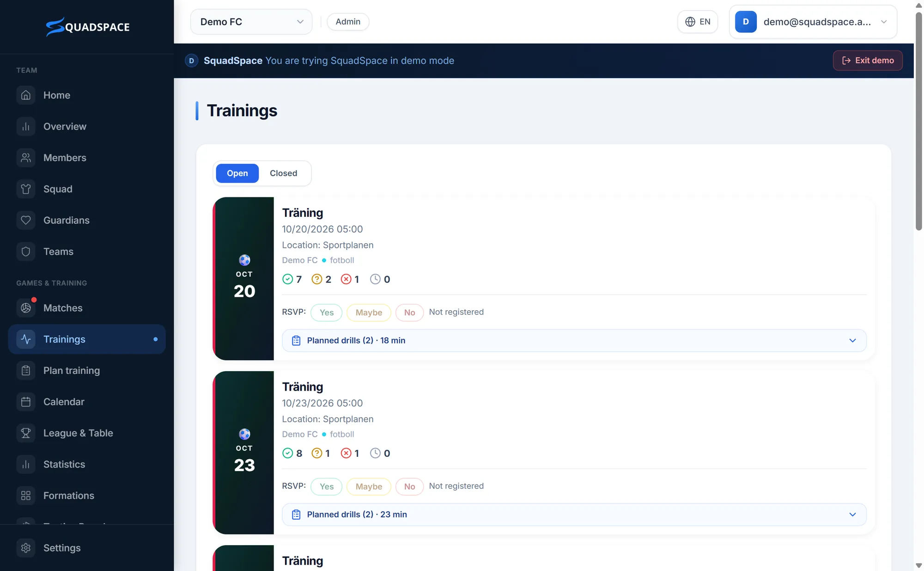Open League & Table page
Screen dimensions: 924x571
87,433
